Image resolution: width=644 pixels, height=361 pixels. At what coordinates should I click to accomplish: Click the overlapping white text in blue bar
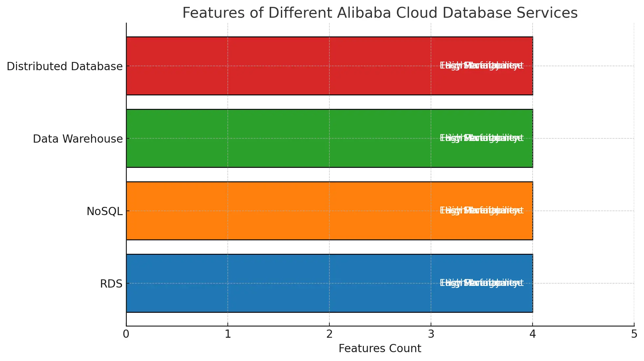click(481, 283)
